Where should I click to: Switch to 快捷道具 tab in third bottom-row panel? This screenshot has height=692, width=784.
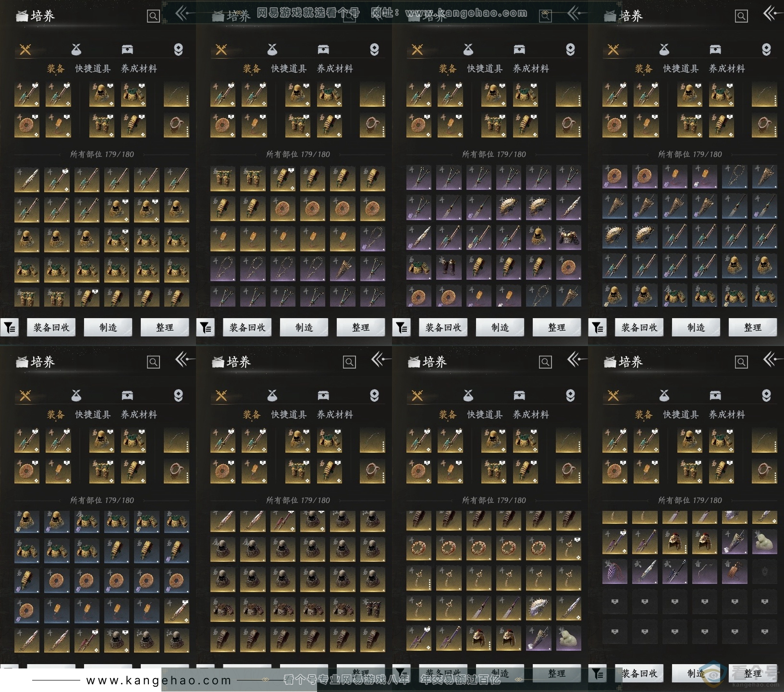coord(485,415)
